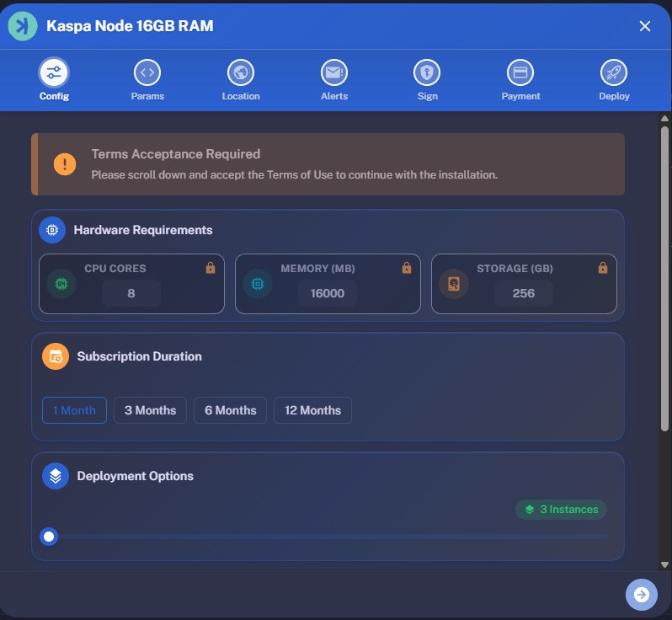Close the Kaspa Node dialog

645,26
